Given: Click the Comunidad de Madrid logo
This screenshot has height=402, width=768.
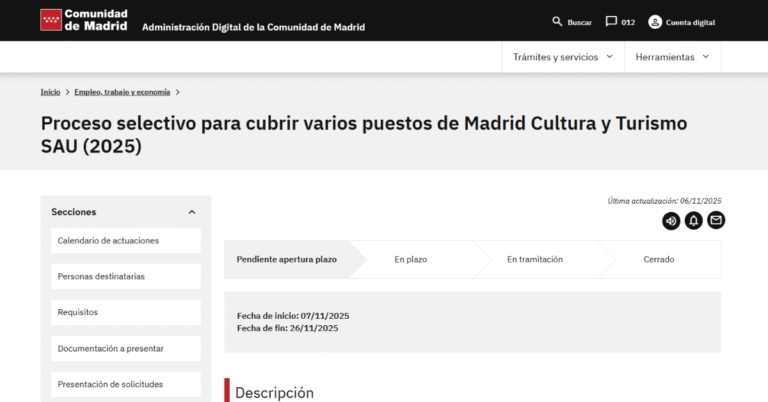Looking at the screenshot, I should click(x=84, y=20).
